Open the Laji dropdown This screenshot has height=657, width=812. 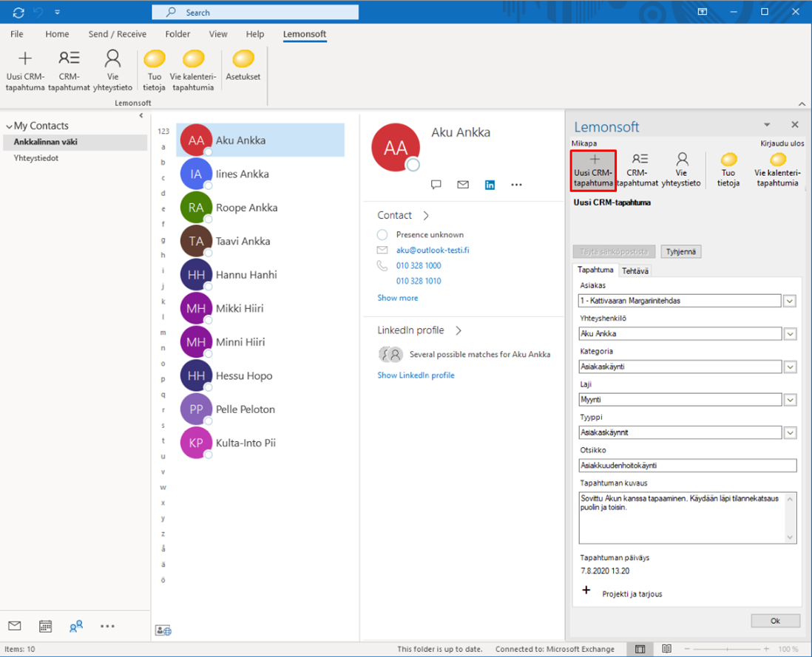click(790, 400)
